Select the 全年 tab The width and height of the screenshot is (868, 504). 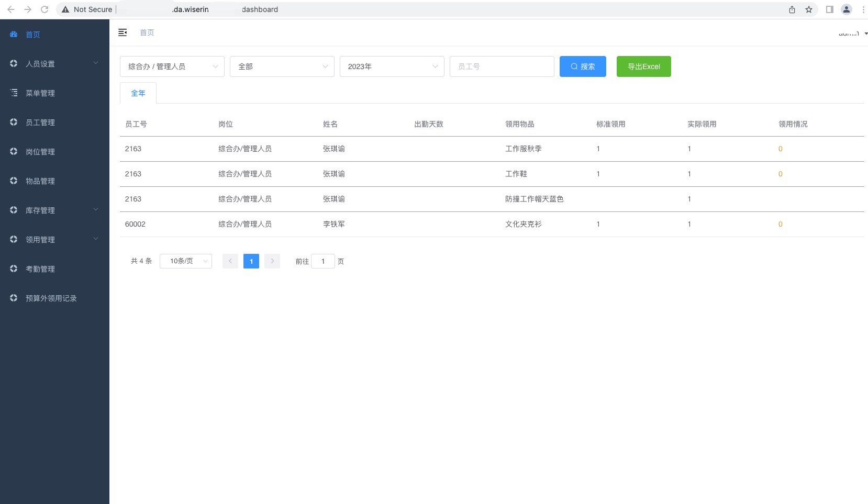(x=138, y=93)
